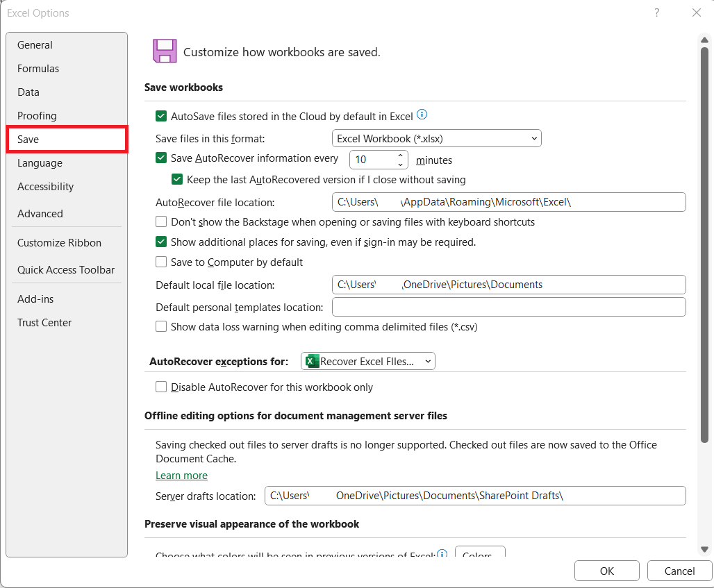The image size is (714, 588).
Task: Click the info icon beside the cut-off Colors button
Action: pos(442,553)
